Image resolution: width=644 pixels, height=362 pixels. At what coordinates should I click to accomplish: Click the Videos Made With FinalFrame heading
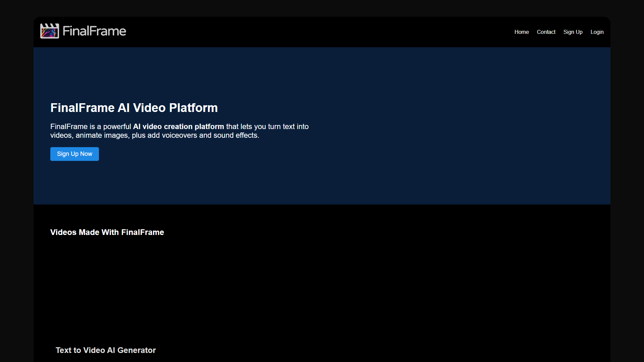pos(107,232)
